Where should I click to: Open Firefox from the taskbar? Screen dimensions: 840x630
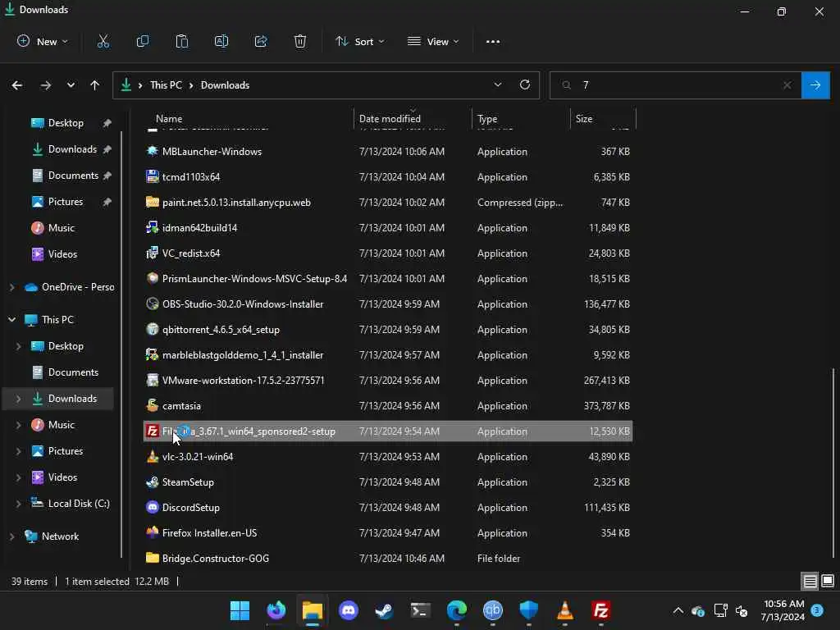pos(276,610)
